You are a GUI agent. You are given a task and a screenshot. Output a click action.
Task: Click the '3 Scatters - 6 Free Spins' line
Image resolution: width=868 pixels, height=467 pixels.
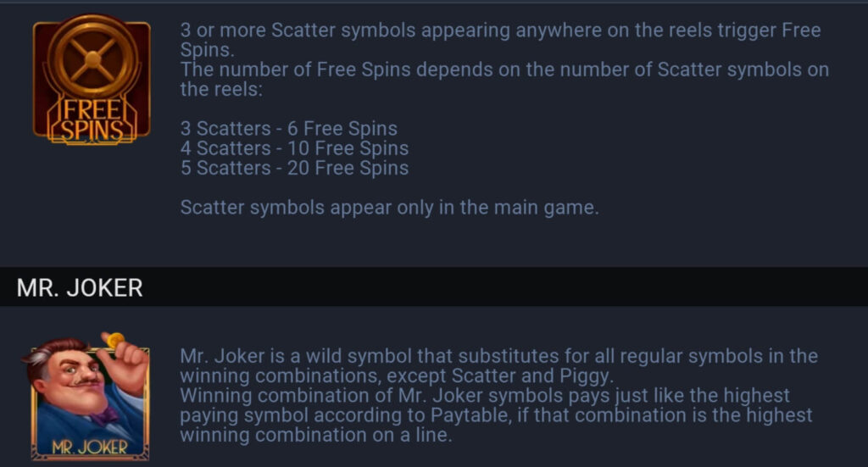tap(288, 128)
